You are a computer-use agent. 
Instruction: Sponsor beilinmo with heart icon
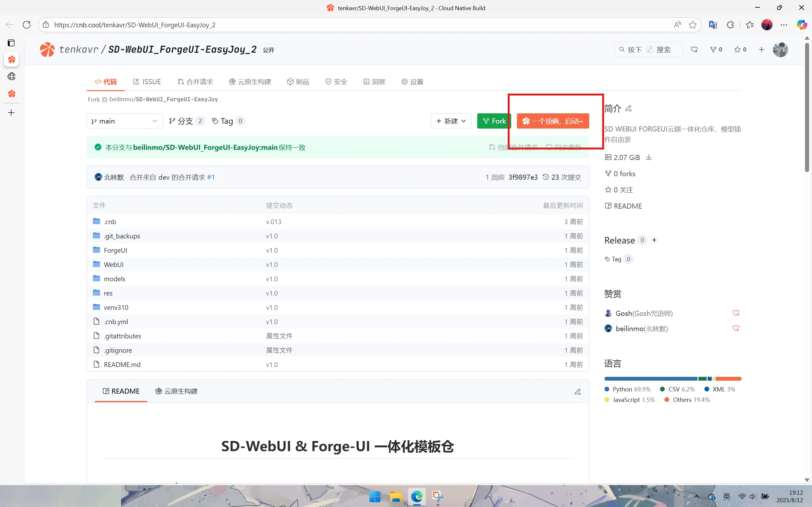(x=736, y=329)
